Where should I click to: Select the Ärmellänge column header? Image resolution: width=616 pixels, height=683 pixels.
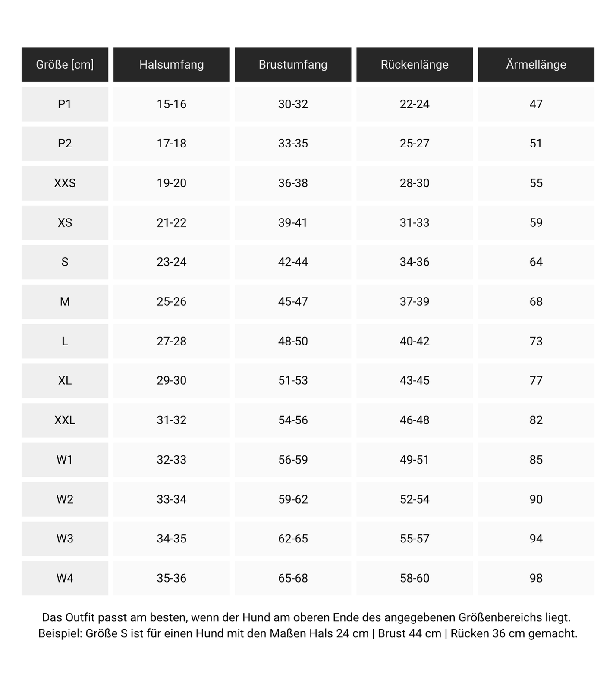pos(536,65)
